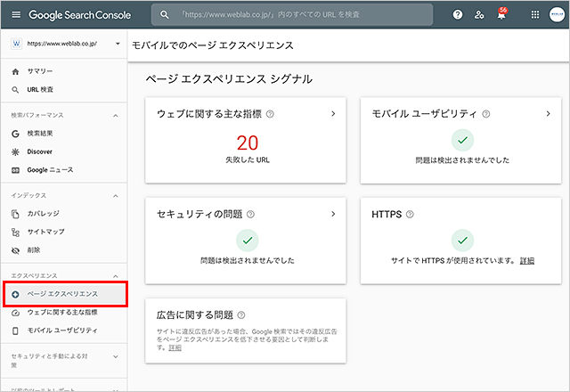Open the hamburger main menu

pyautogui.click(x=16, y=14)
